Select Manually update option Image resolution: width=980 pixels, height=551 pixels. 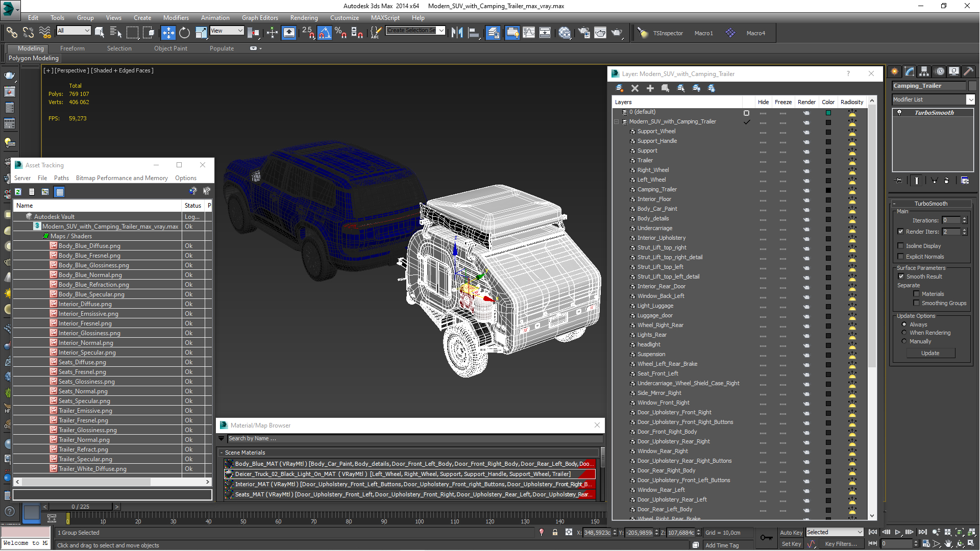tap(904, 341)
